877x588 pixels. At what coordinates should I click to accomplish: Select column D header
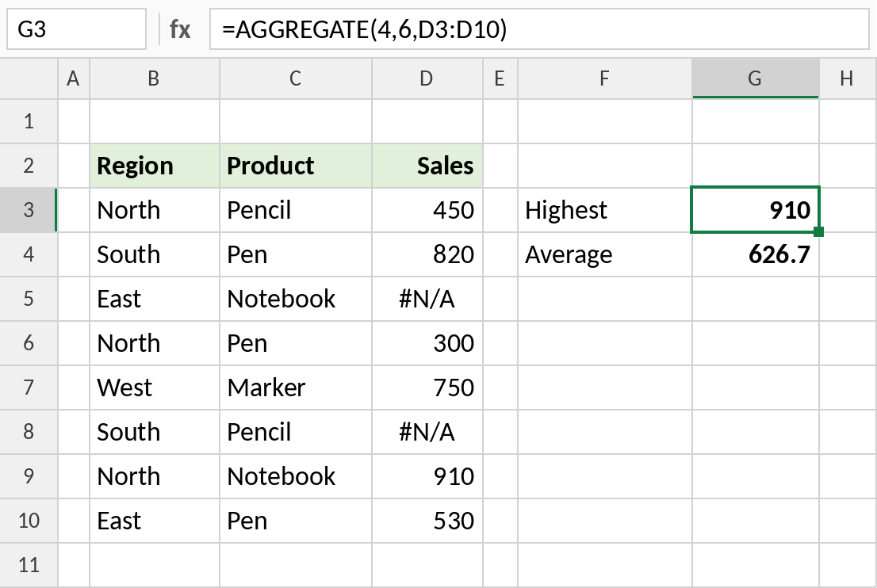(x=427, y=78)
